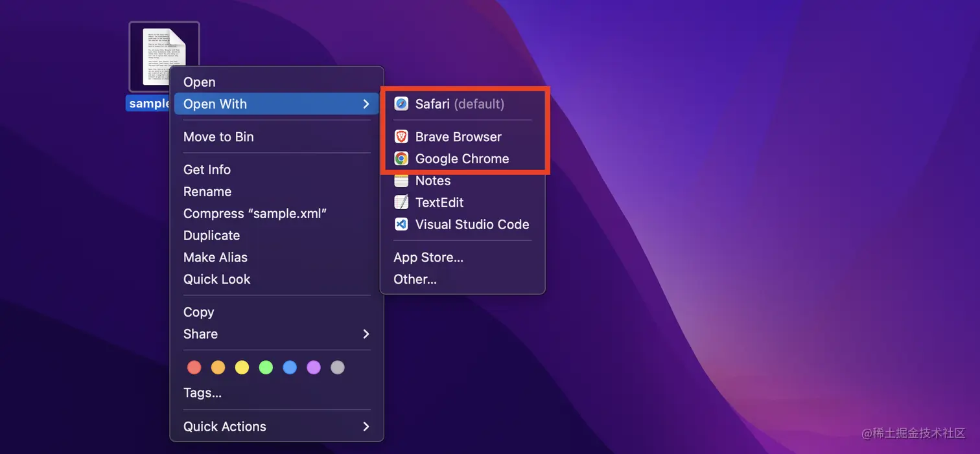Expand the Quick Actions submenu chevron
980x454 pixels.
366,426
